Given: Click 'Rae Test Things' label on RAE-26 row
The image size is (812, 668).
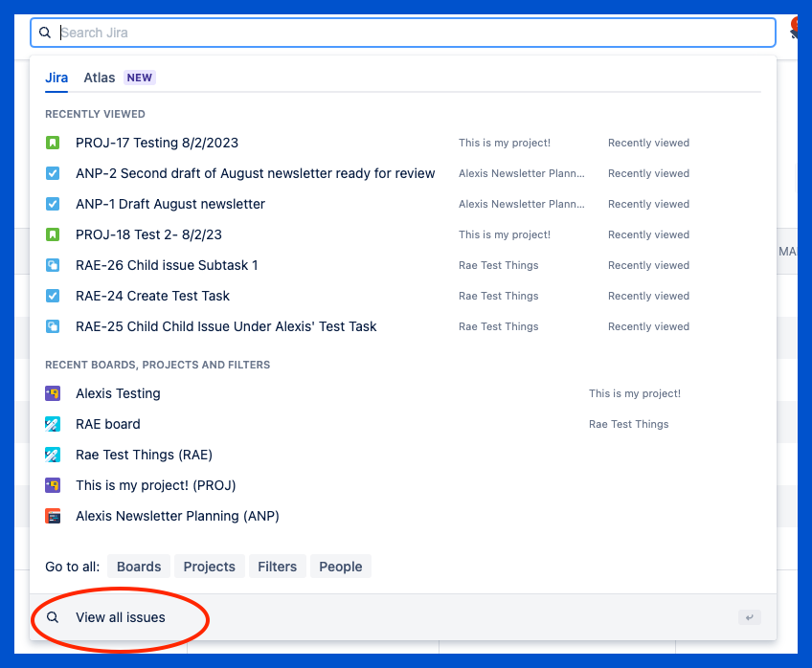Looking at the screenshot, I should (499, 265).
